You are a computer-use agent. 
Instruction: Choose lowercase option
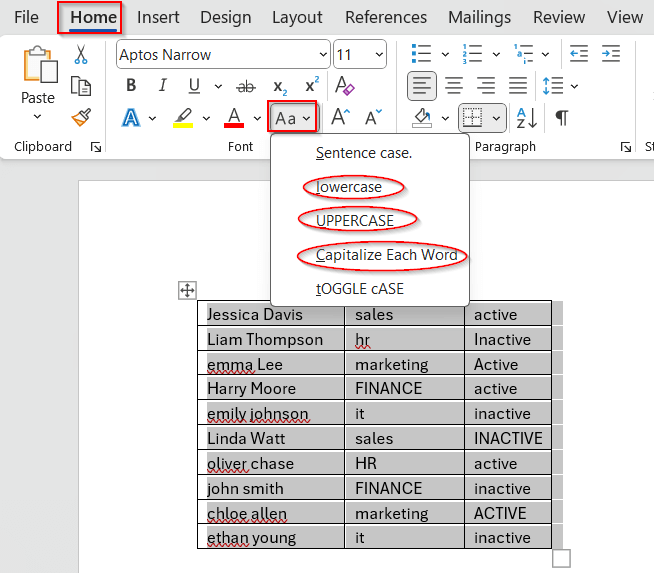(x=349, y=187)
